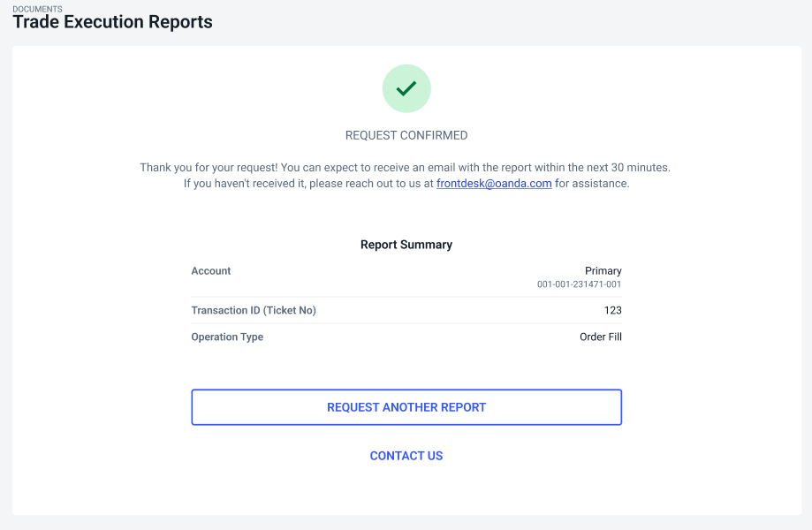Click the frontdesk@oanda.com email link

(x=494, y=184)
